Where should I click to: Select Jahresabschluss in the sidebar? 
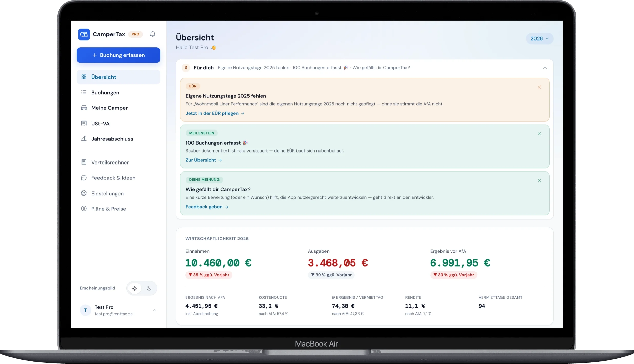118,139
